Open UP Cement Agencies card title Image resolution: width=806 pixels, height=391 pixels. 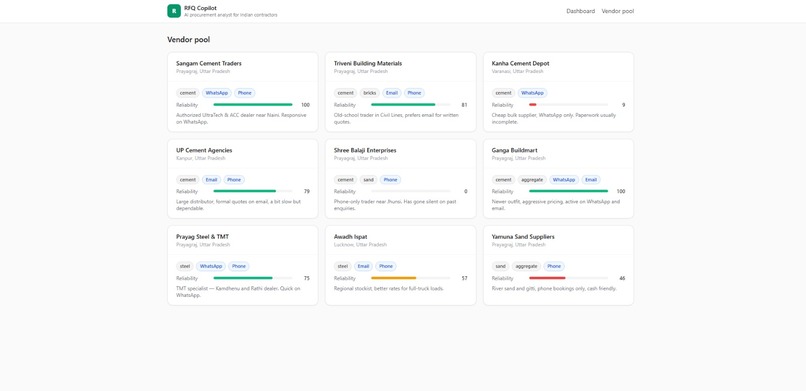coord(204,150)
